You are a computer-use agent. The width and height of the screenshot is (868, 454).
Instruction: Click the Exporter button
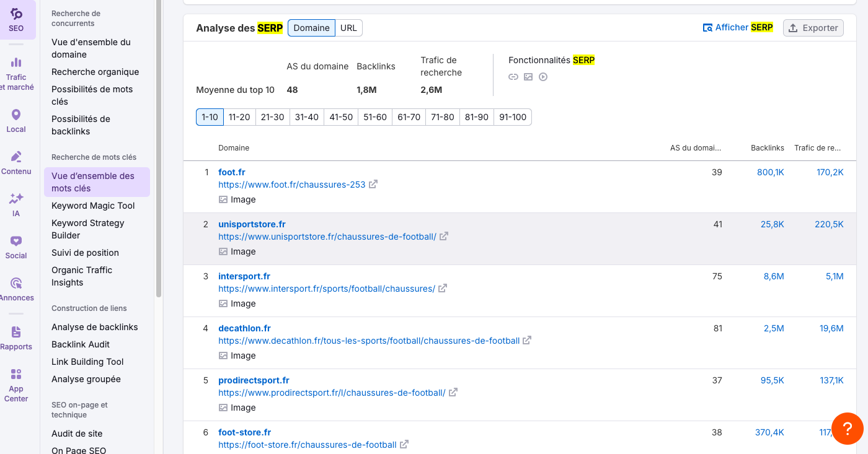pyautogui.click(x=813, y=28)
